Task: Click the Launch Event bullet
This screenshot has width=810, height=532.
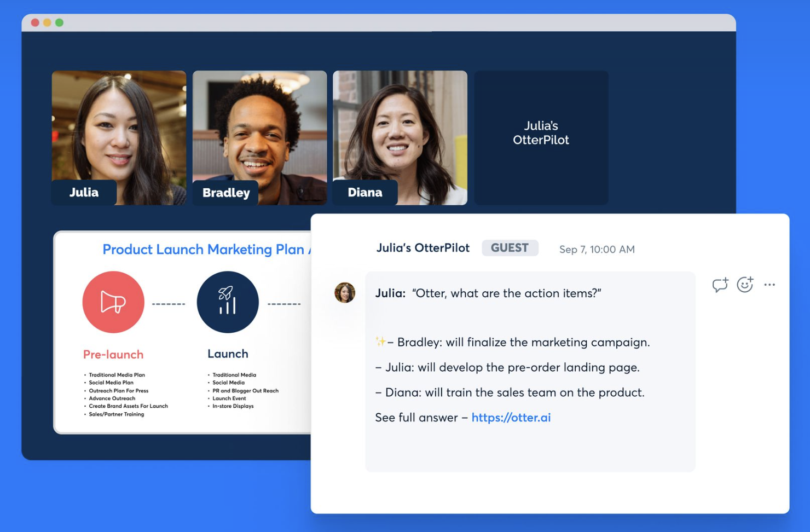Action: [229, 398]
